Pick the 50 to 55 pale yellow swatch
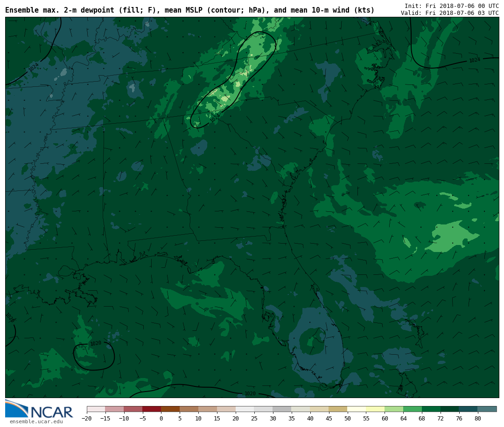 coord(357,409)
